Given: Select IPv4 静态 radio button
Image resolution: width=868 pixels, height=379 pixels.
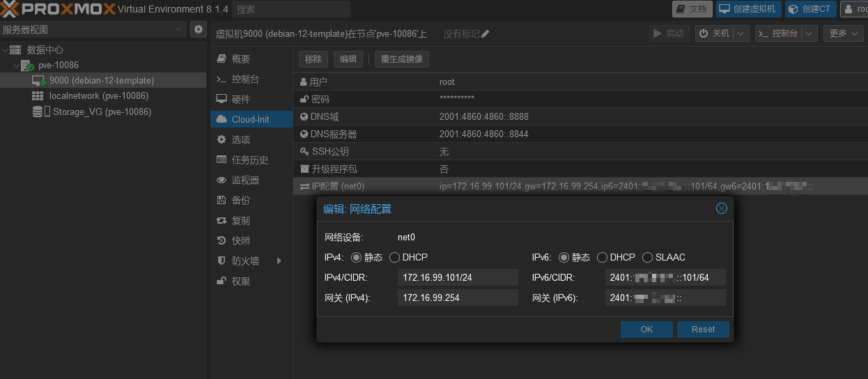Looking at the screenshot, I should (356, 257).
